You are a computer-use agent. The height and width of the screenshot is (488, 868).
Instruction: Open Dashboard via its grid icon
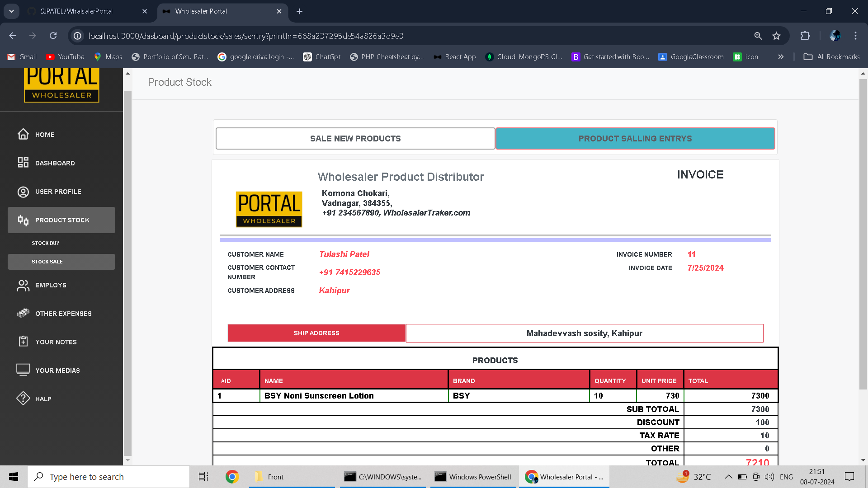tap(23, 163)
